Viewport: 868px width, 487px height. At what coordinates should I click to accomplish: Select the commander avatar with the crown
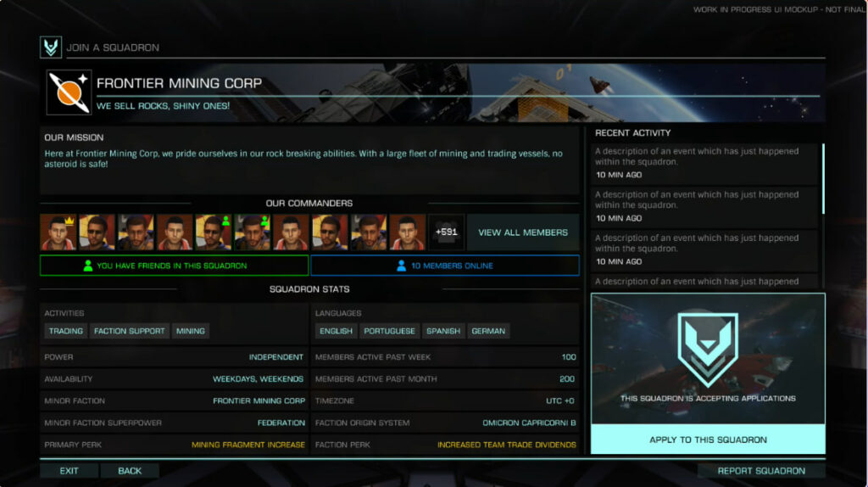[58, 232]
